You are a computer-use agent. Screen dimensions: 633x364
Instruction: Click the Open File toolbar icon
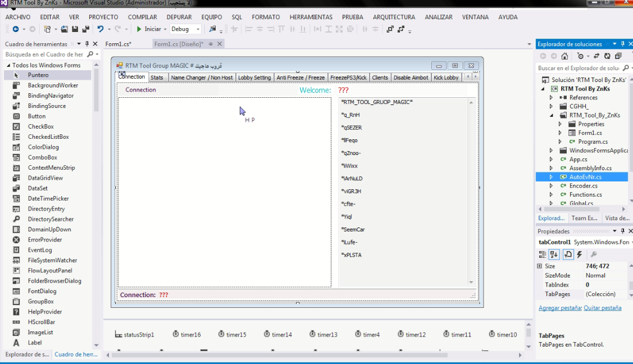(x=64, y=29)
